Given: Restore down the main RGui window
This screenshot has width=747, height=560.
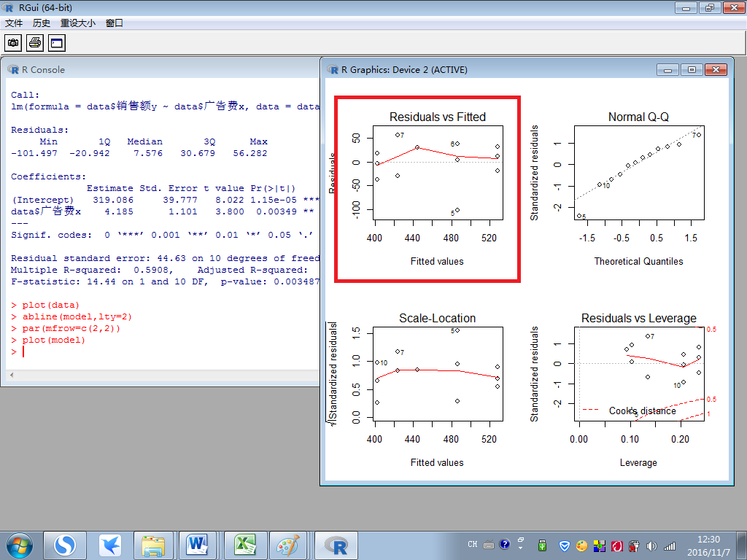Looking at the screenshot, I should point(710,7).
